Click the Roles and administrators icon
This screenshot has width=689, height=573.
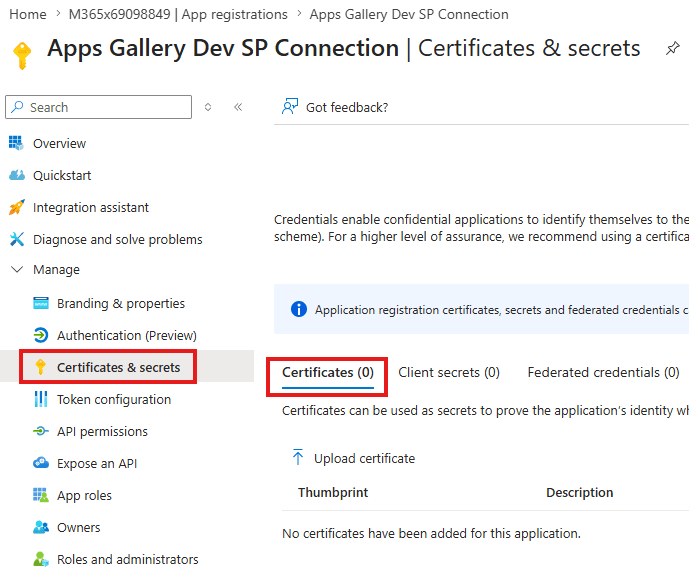pos(41,559)
